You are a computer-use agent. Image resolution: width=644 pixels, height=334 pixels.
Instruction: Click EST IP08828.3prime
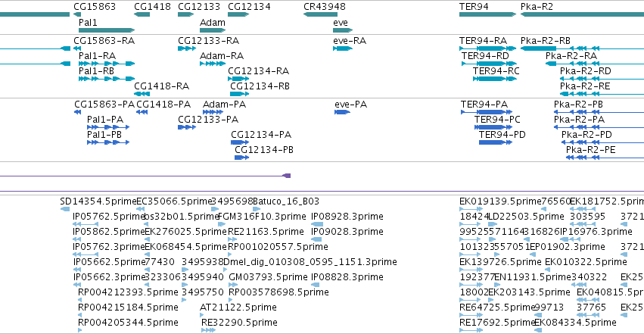click(347, 277)
